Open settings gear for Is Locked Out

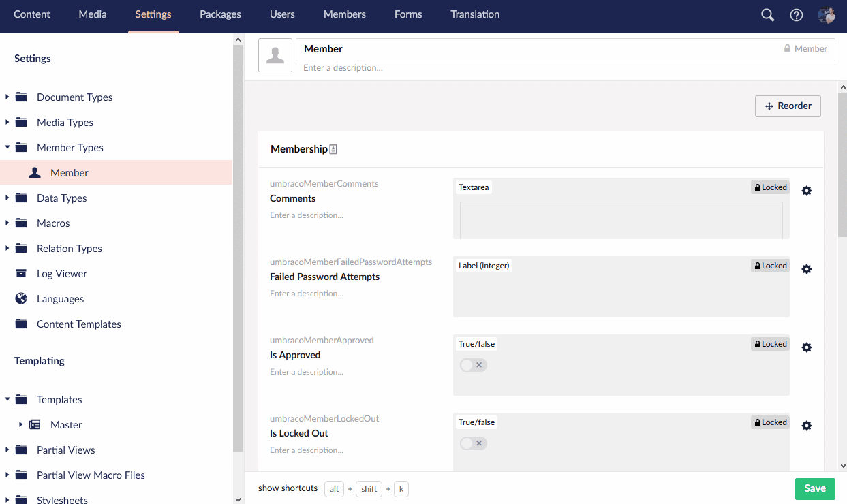[807, 426]
